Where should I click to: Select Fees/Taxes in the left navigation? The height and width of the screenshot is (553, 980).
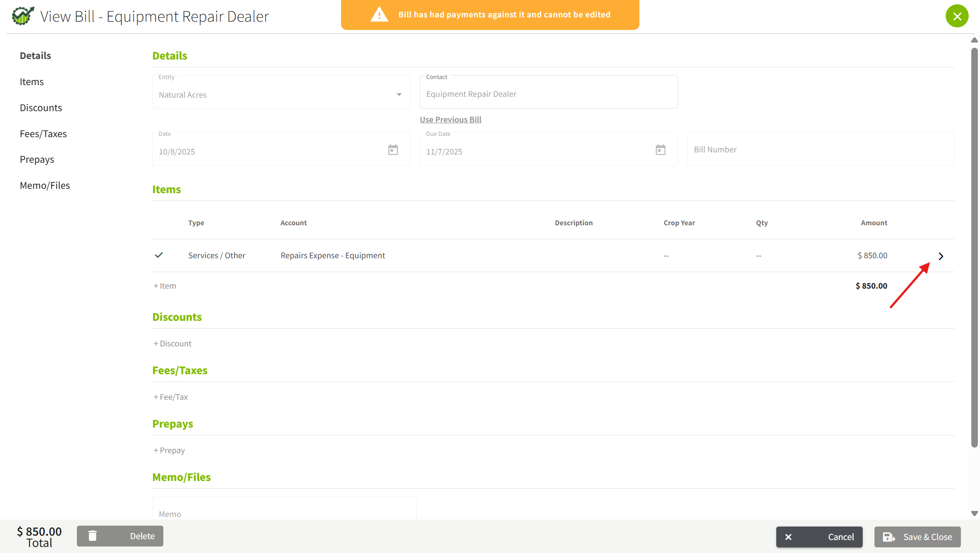(x=43, y=134)
